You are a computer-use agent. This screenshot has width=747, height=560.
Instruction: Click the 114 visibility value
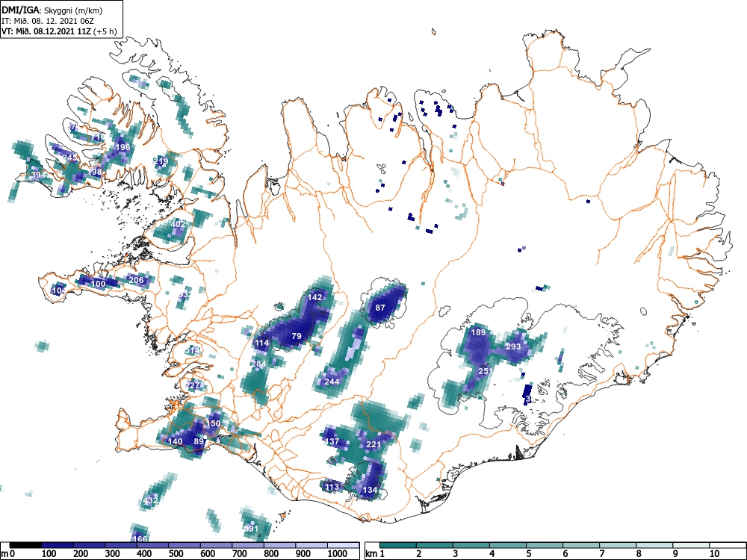click(x=261, y=343)
